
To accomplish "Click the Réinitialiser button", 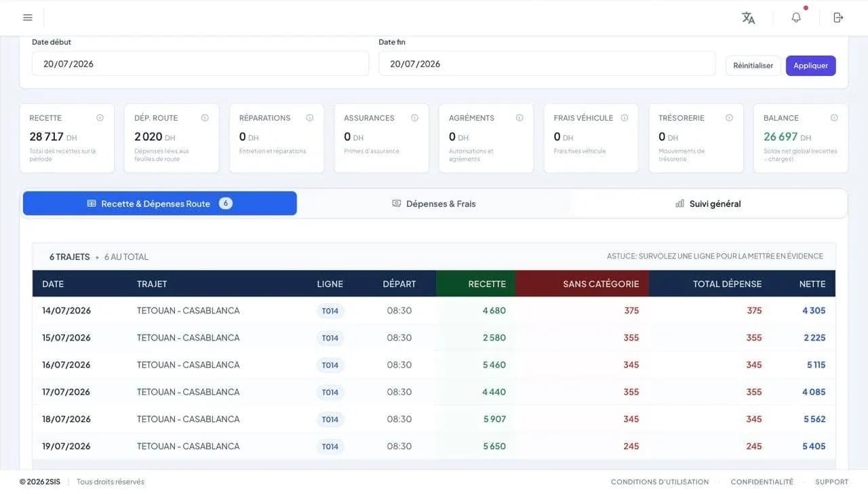I will pos(753,66).
